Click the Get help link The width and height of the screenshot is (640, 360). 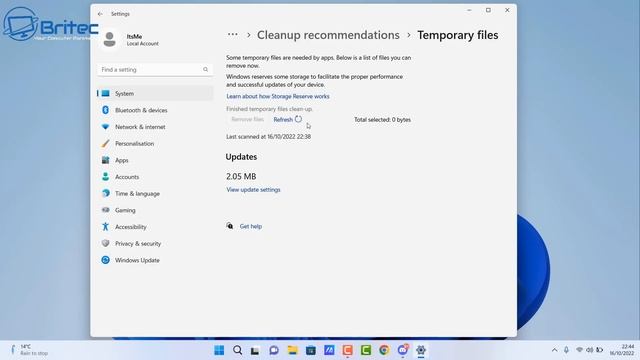pos(251,226)
